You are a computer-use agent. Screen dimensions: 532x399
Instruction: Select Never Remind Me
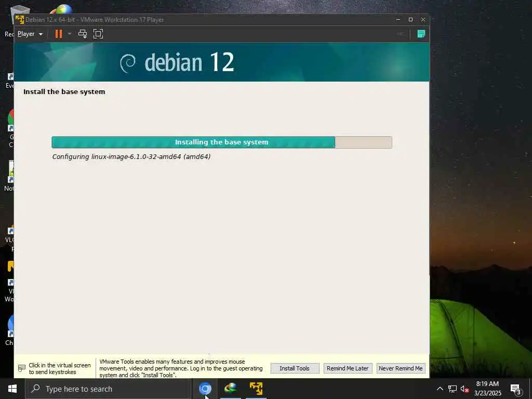point(401,368)
